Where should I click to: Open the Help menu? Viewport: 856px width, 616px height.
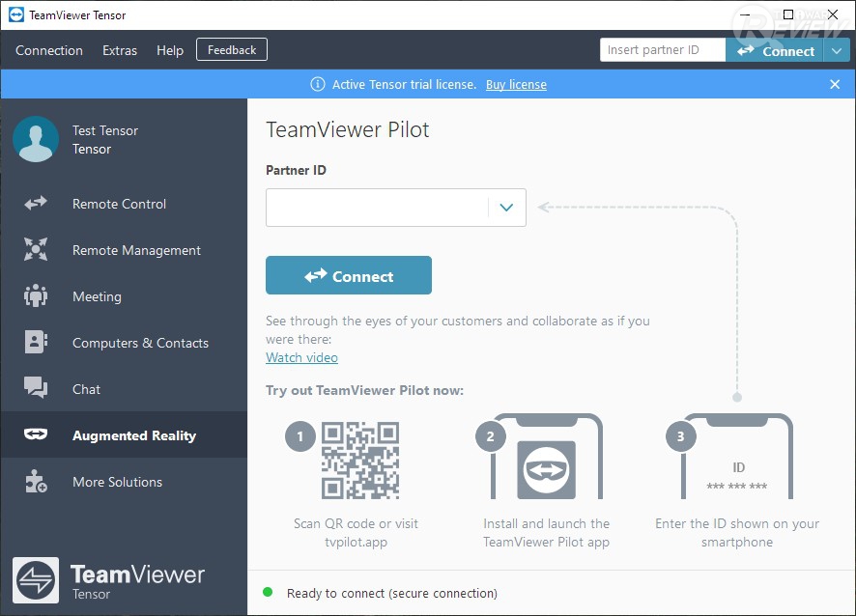pos(170,50)
